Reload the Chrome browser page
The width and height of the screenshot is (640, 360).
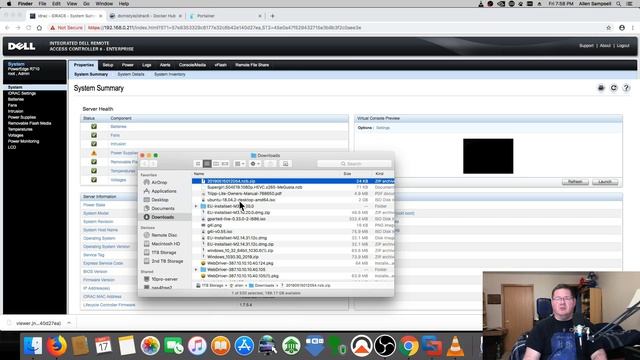click(29, 28)
